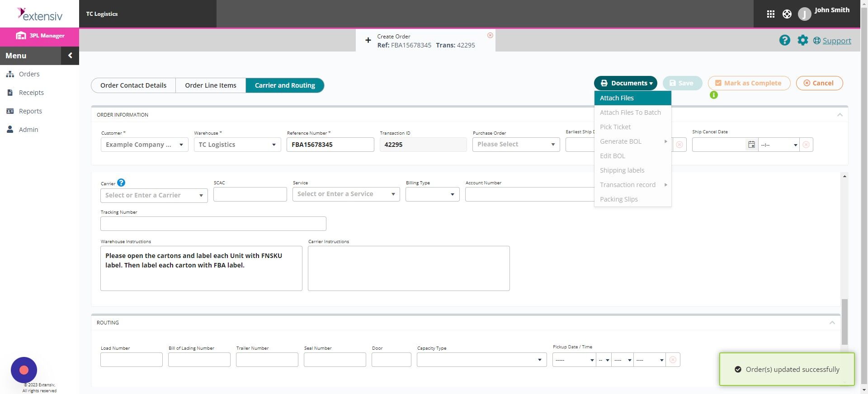
Task: Click the Carrier help question icon
Action: pyautogui.click(x=121, y=183)
